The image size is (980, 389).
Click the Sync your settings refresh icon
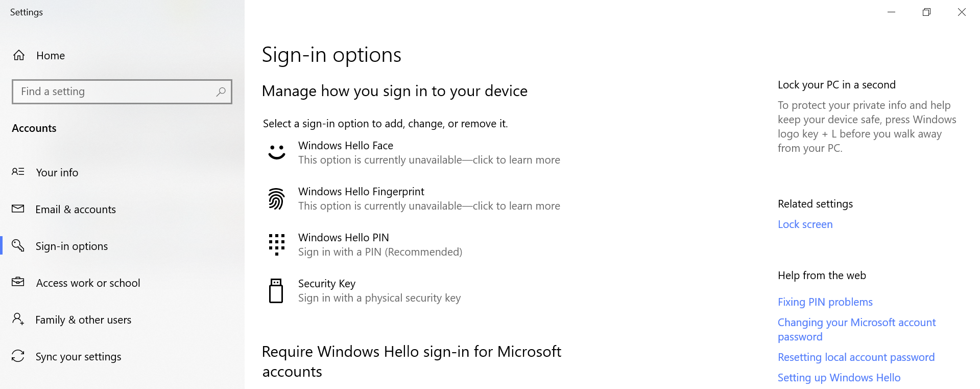(x=18, y=356)
